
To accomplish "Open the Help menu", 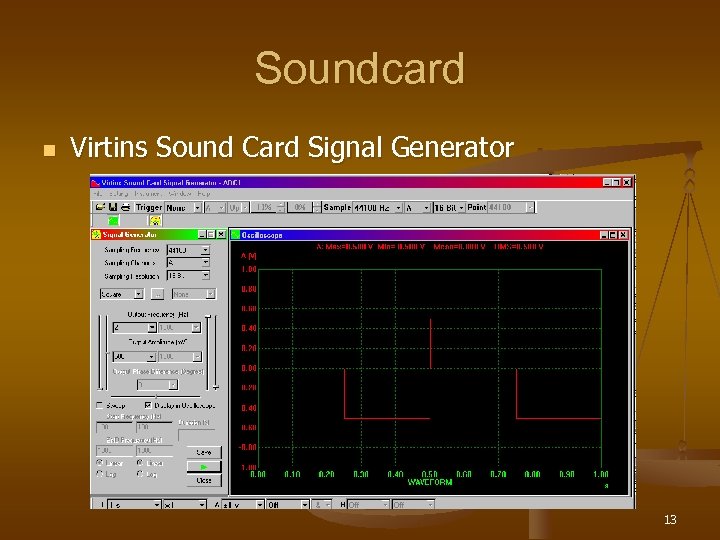I will point(203,194).
